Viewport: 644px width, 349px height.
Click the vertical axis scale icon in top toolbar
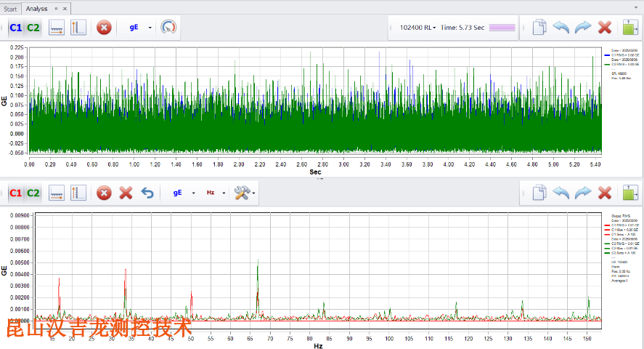point(78,28)
